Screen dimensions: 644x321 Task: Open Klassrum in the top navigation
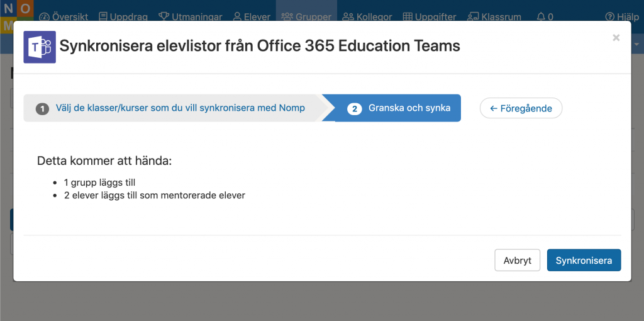(x=494, y=17)
